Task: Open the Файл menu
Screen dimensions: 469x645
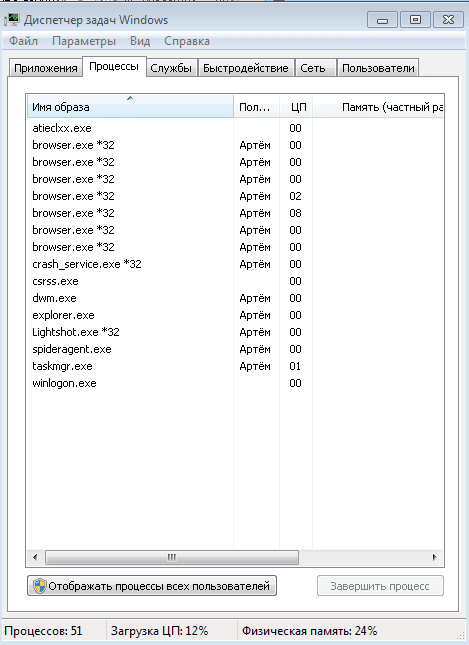Action: (23, 41)
